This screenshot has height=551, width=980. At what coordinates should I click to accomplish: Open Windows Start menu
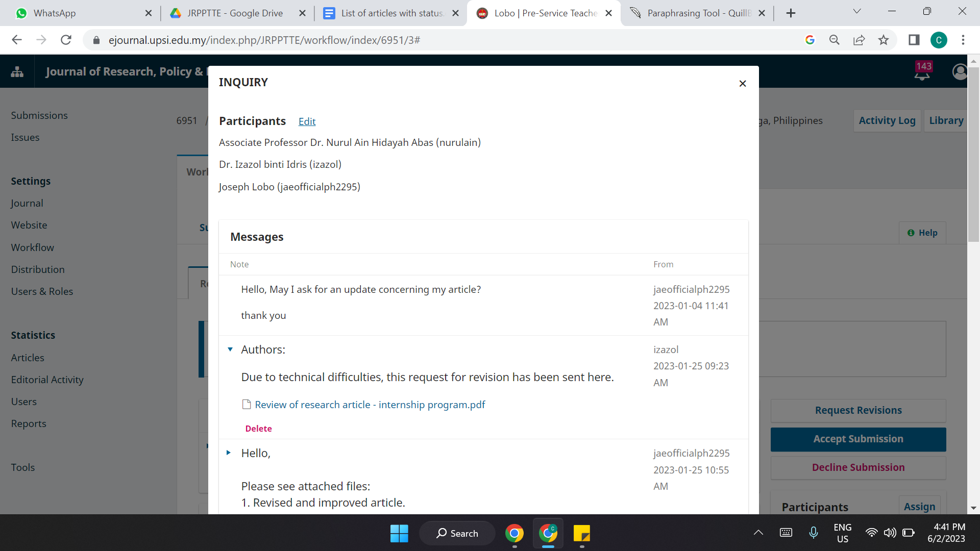[399, 534]
